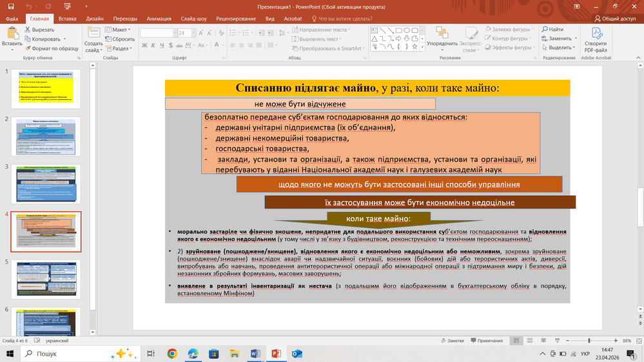Click the Общий доступ share button
Viewport: 644px width, 362px height.
pyautogui.click(x=614, y=19)
